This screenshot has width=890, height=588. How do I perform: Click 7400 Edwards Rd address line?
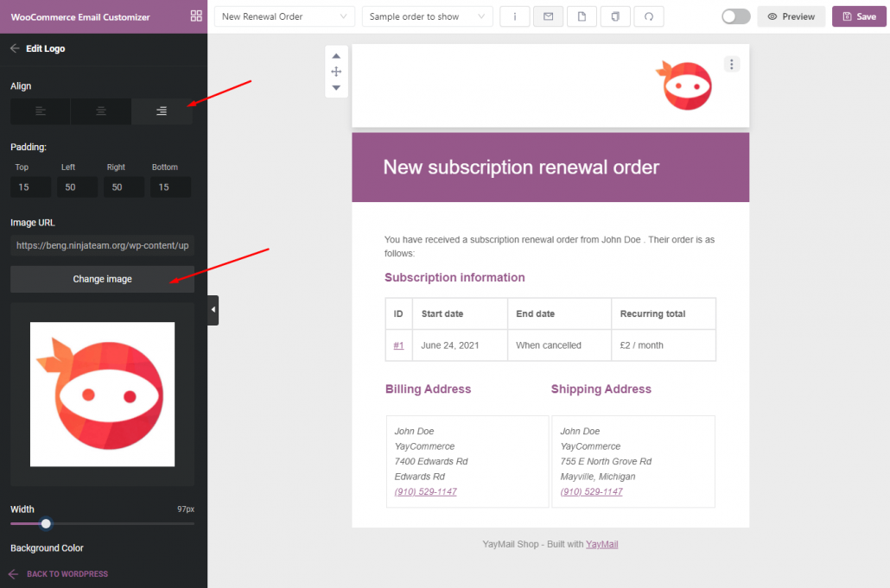coord(431,461)
